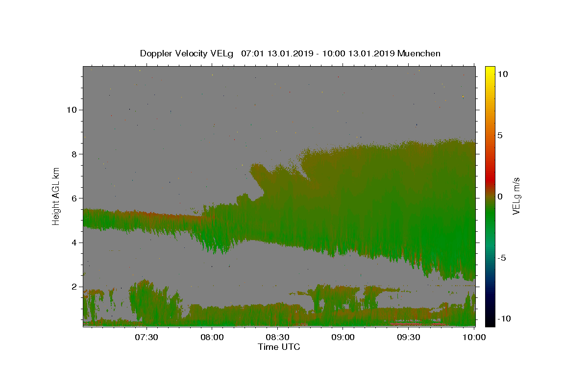The image size is (588, 392).
Task: Click the 08:00 time tick label
Action: (x=212, y=337)
